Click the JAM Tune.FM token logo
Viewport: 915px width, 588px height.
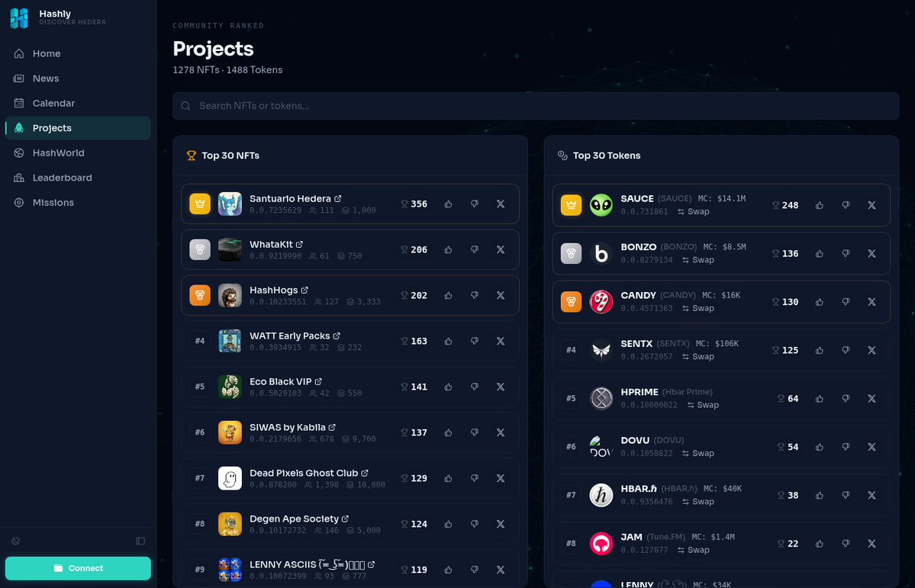point(601,544)
